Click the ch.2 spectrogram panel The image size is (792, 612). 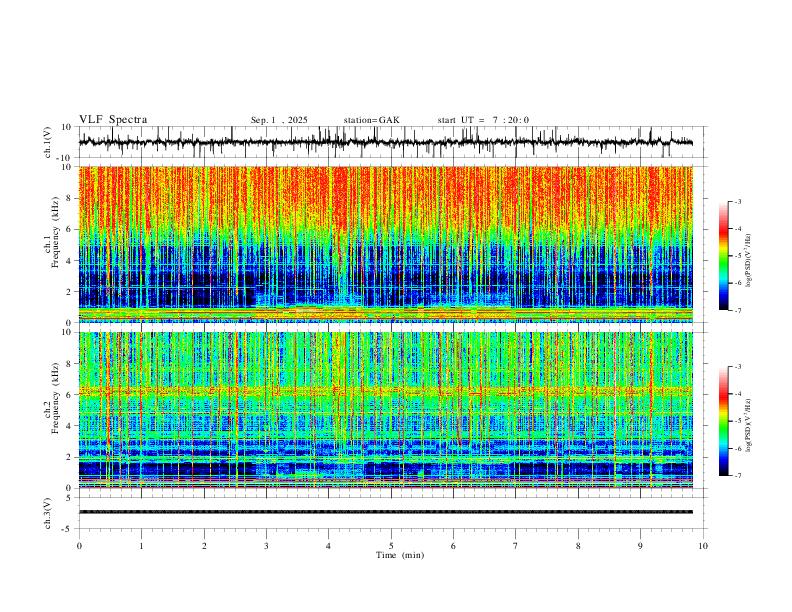pyautogui.click(x=386, y=410)
